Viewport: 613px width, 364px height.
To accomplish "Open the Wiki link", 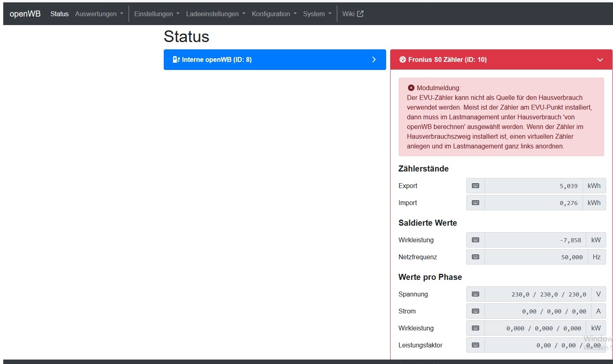I will click(x=353, y=14).
